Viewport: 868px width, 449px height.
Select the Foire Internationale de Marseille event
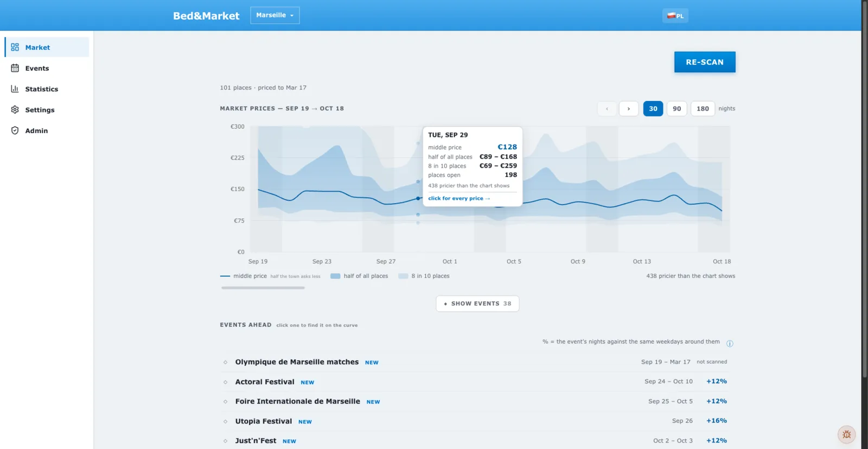475,402
